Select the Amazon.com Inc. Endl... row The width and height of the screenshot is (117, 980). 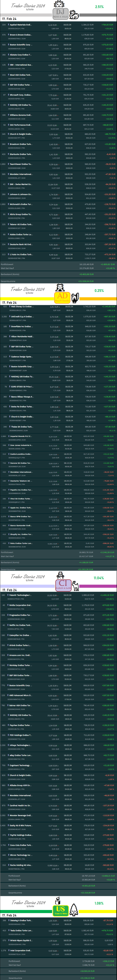click(58, 657)
